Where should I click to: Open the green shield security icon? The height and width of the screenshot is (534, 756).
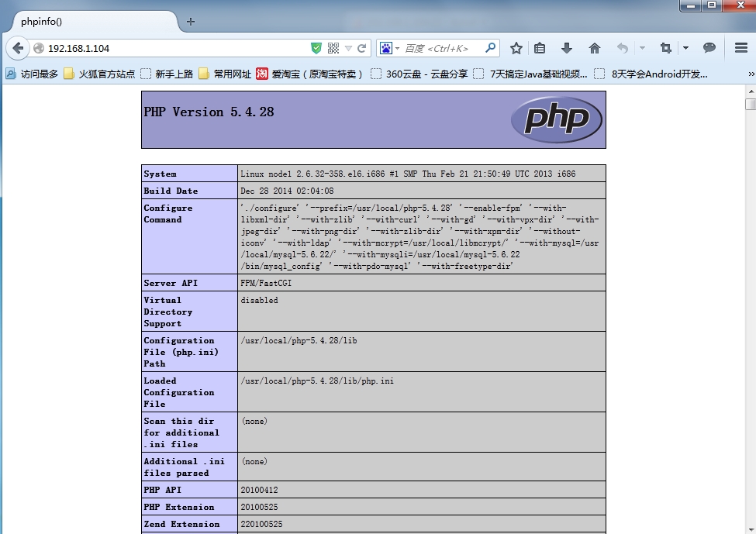(x=316, y=48)
